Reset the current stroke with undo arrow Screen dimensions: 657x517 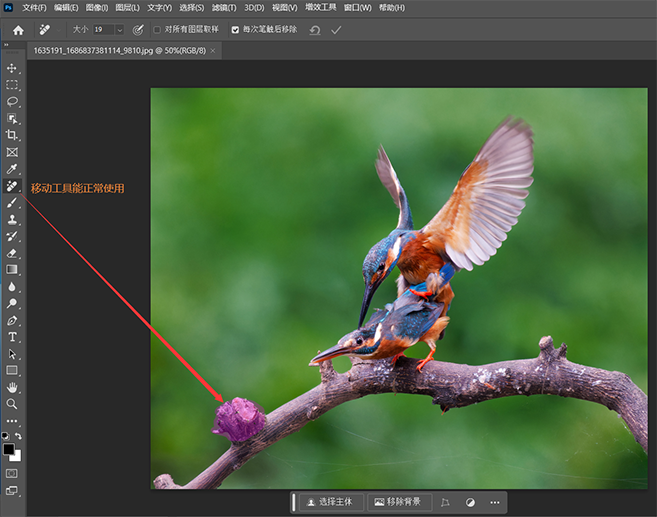(315, 30)
